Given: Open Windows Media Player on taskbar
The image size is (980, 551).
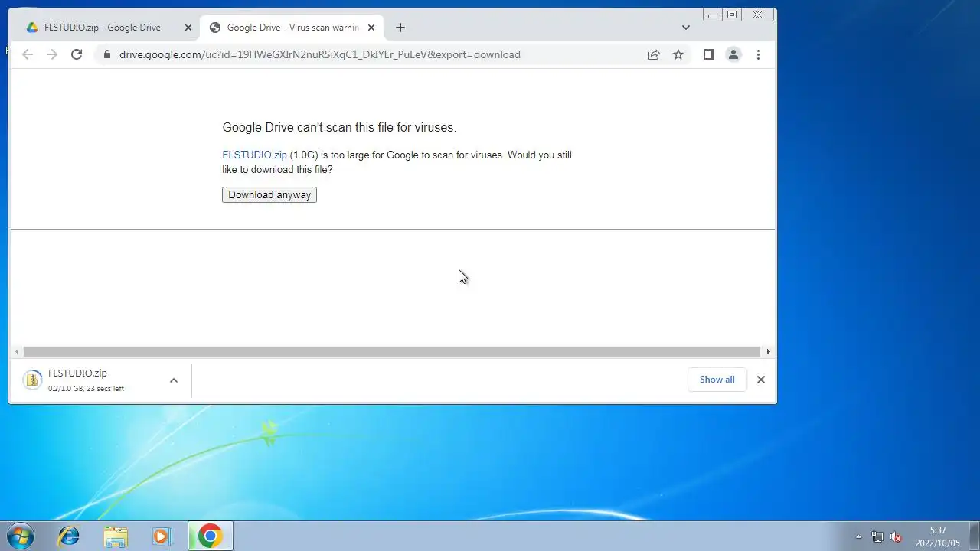Looking at the screenshot, I should pos(162,536).
